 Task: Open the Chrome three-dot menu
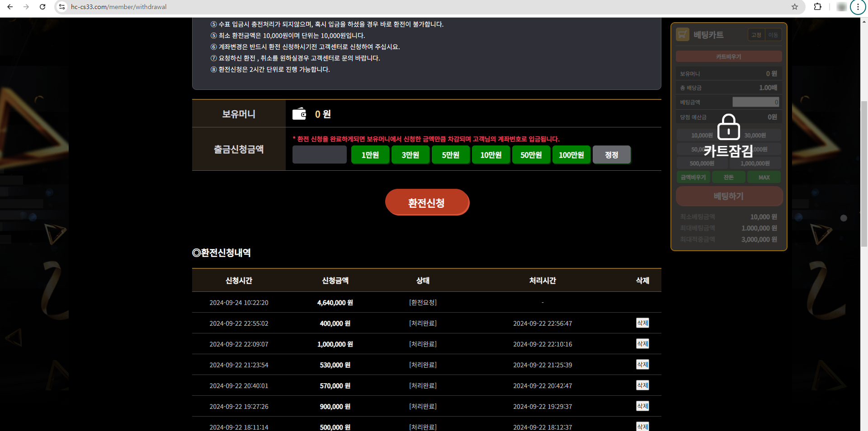click(x=858, y=7)
